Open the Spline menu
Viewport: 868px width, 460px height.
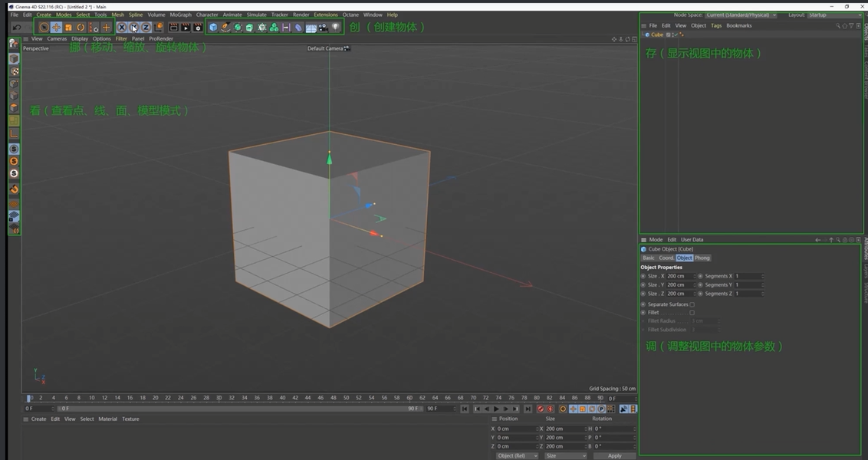click(136, 15)
